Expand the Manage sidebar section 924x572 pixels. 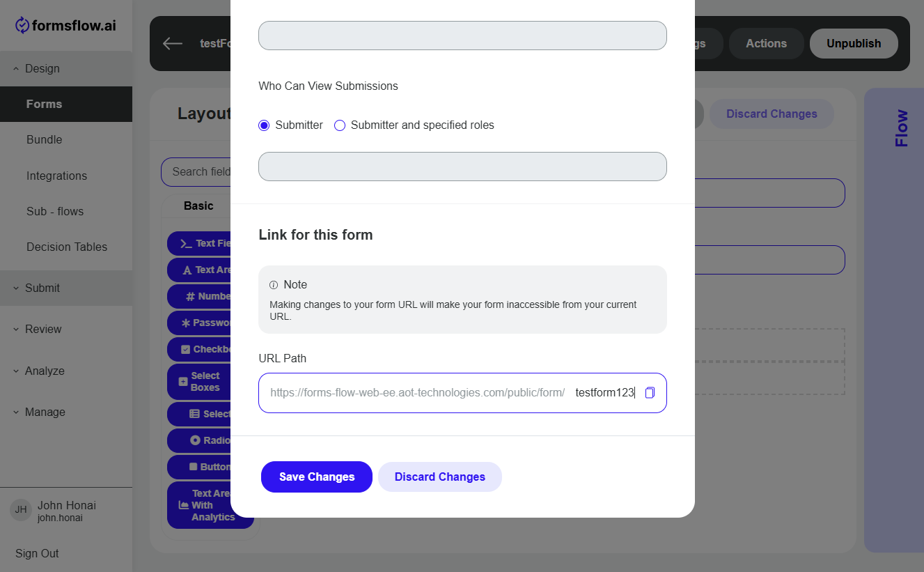[66, 412]
